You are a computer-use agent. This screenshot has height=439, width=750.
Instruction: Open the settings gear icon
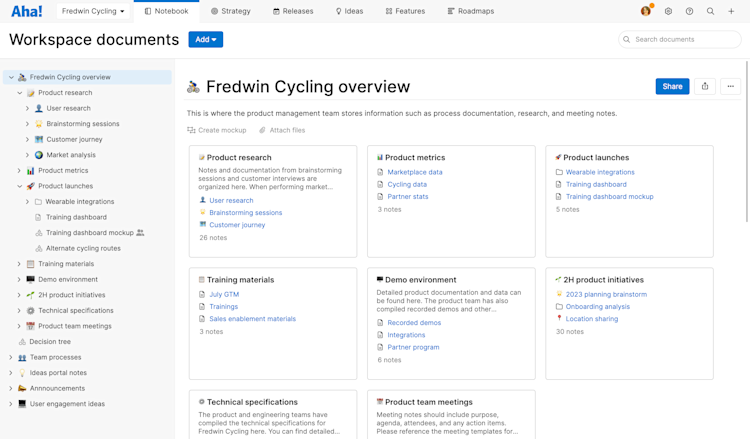click(668, 11)
